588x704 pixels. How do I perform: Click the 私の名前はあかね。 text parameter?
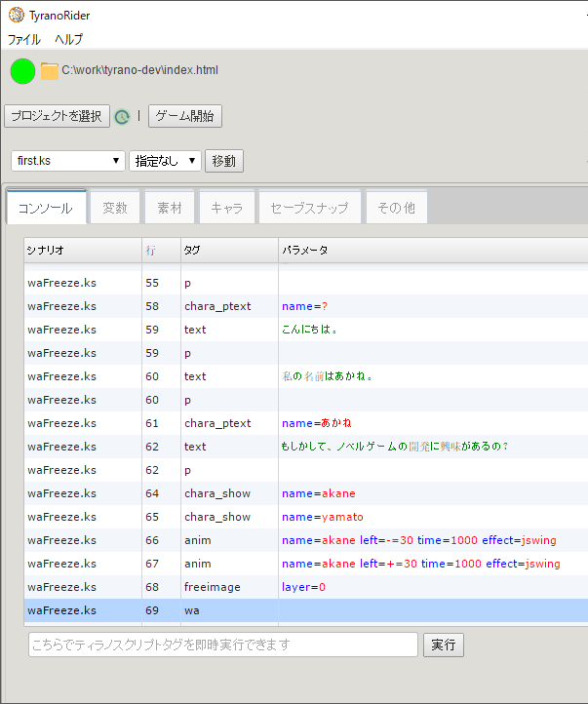click(x=327, y=376)
